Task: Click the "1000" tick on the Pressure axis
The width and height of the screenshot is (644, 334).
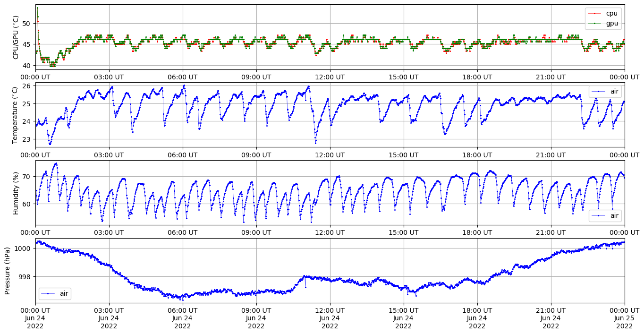Action: tap(23, 248)
